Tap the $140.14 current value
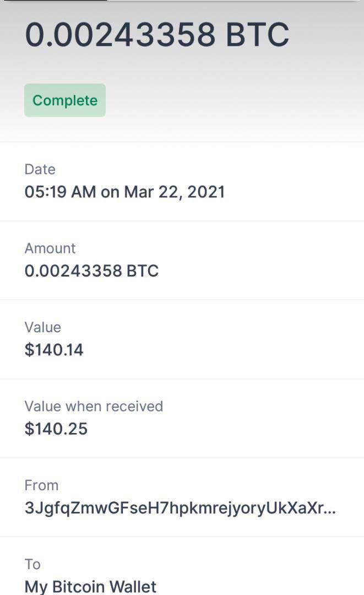 [54, 350]
